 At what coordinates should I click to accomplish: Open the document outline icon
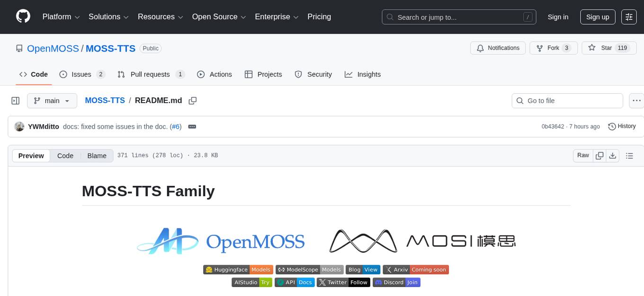(629, 156)
